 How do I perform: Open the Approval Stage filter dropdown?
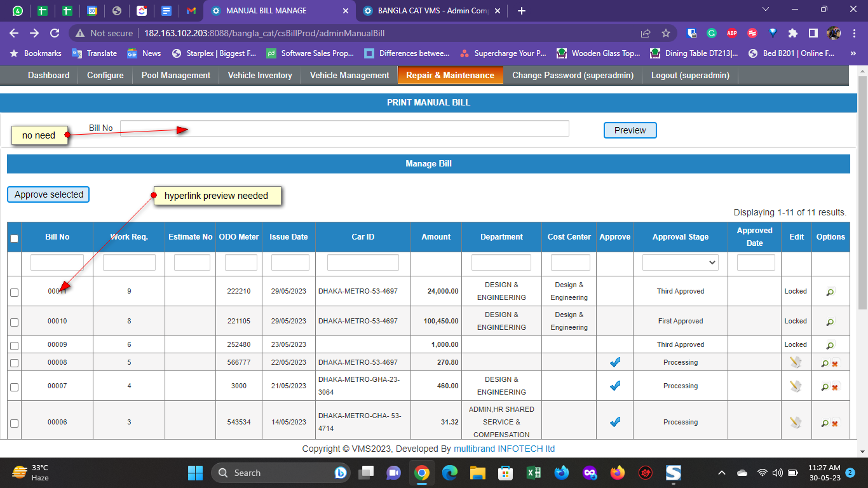click(x=680, y=262)
